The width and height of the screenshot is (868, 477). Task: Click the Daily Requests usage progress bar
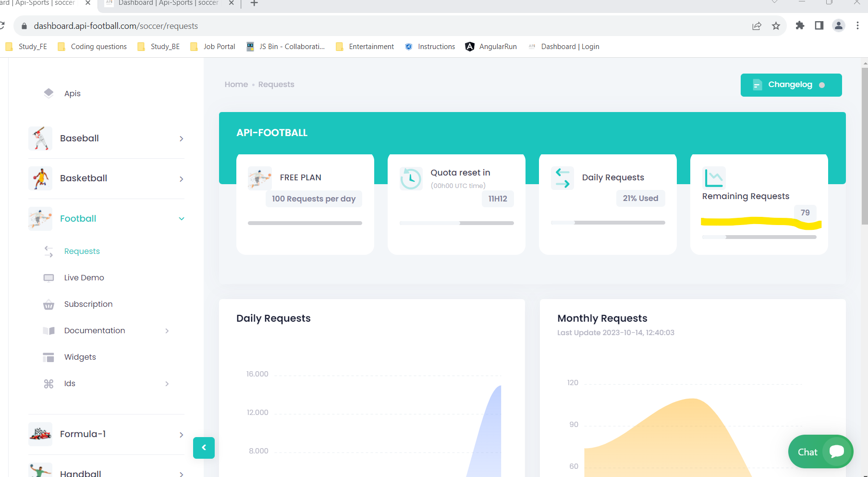(x=608, y=223)
